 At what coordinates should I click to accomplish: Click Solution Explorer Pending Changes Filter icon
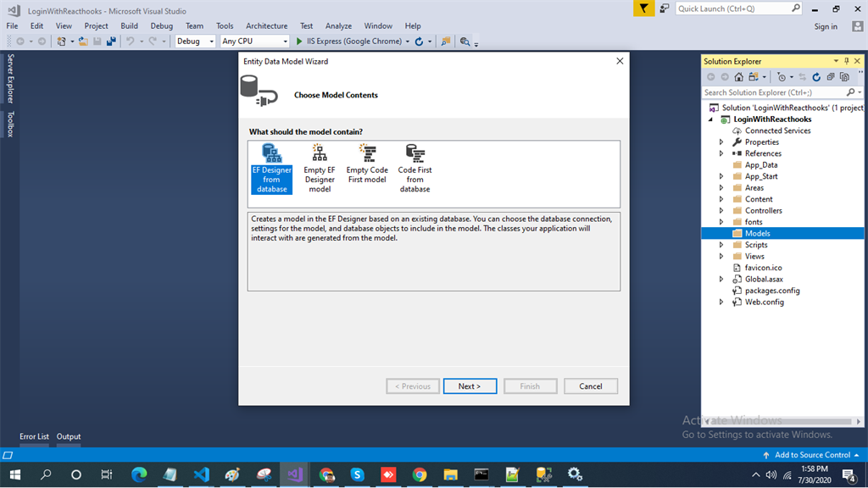coord(781,77)
